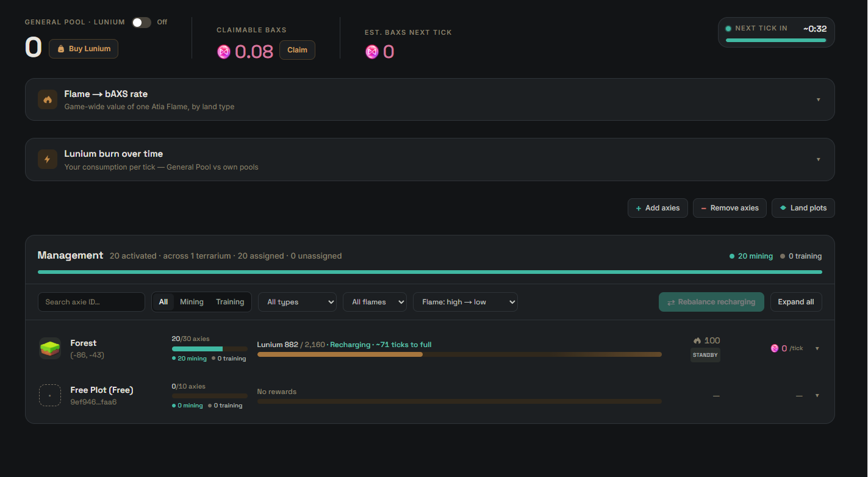Click the flame icon beside Flame → bAXS rate

point(48,99)
